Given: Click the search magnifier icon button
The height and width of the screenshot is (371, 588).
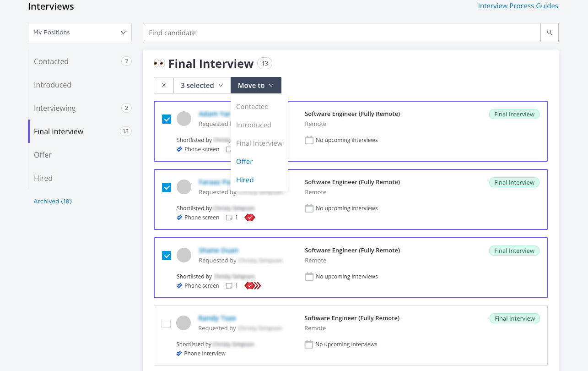Looking at the screenshot, I should click(x=550, y=33).
